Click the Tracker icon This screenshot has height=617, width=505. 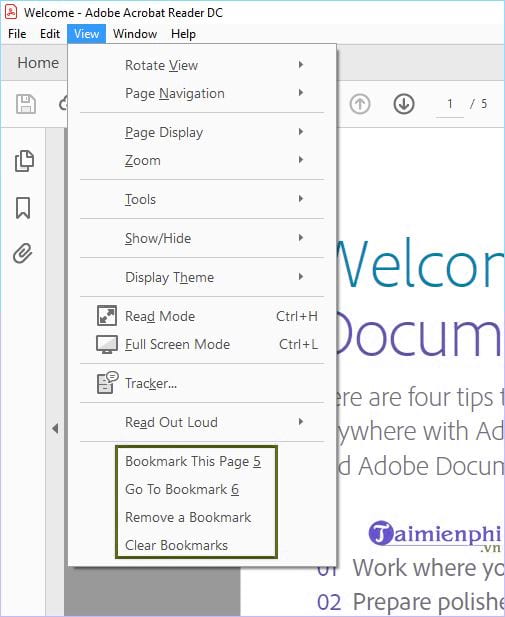107,382
